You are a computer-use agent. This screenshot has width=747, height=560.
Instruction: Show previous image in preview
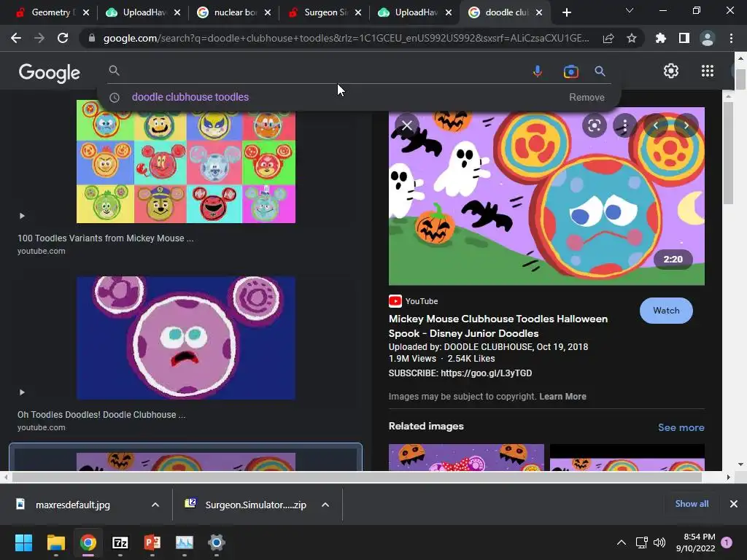[656, 125]
